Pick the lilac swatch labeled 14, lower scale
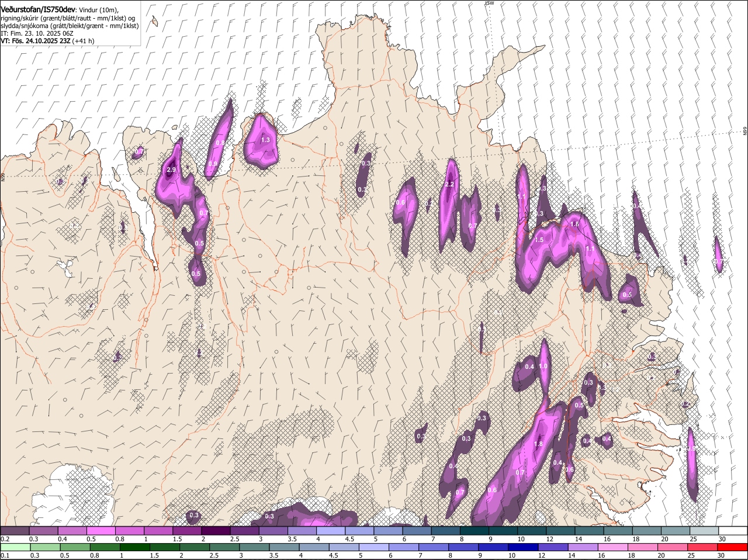The image size is (748, 560). click(583, 547)
